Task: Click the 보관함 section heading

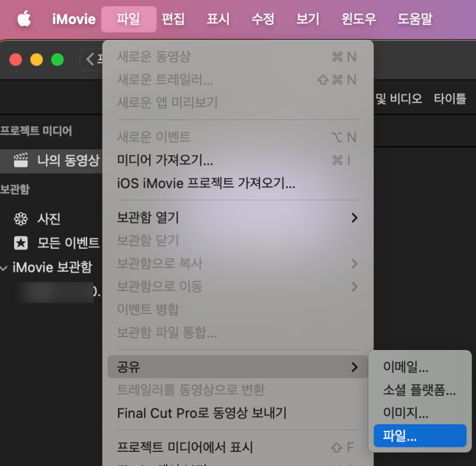Action: [15, 189]
